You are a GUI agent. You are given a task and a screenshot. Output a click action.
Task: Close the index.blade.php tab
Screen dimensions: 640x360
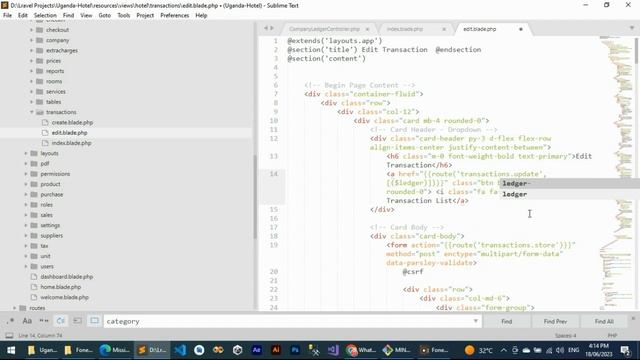[444, 29]
